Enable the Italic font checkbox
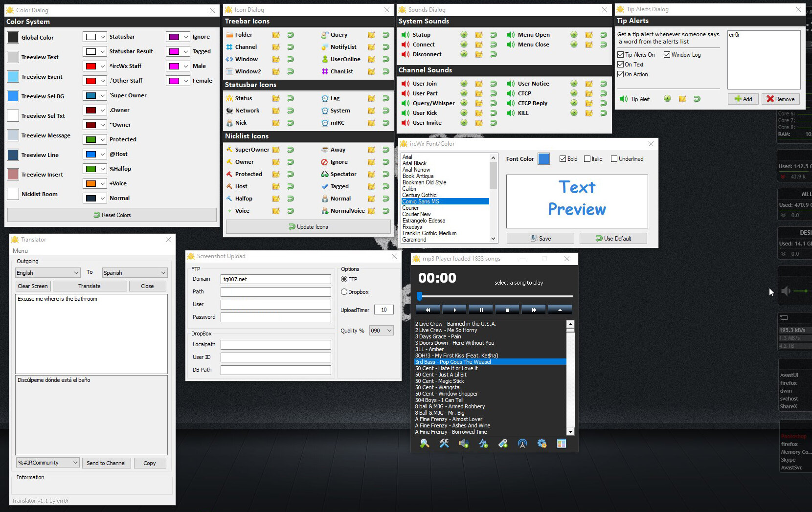Viewport: 812px width, 512px height. coord(587,159)
